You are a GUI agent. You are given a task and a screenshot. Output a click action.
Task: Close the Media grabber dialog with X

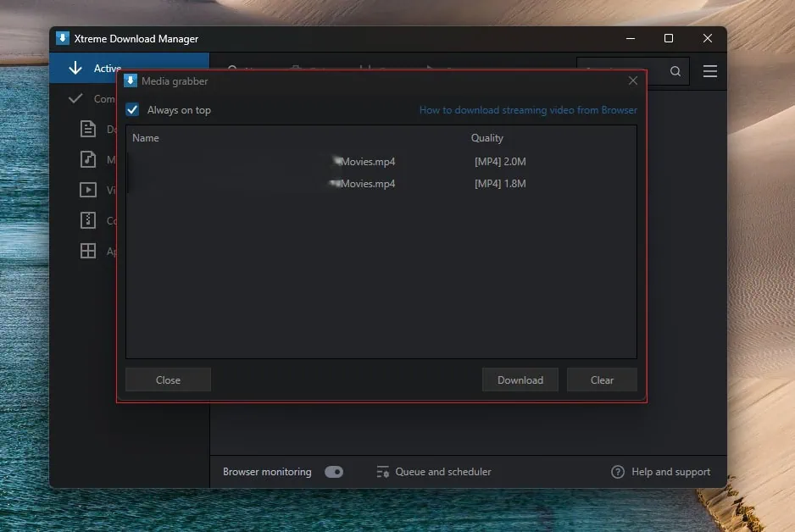(x=633, y=80)
